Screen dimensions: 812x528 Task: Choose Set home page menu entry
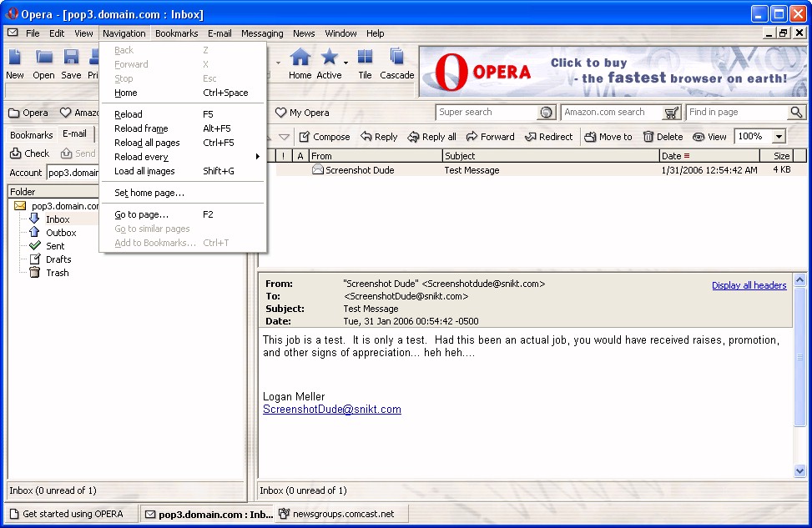point(184,193)
